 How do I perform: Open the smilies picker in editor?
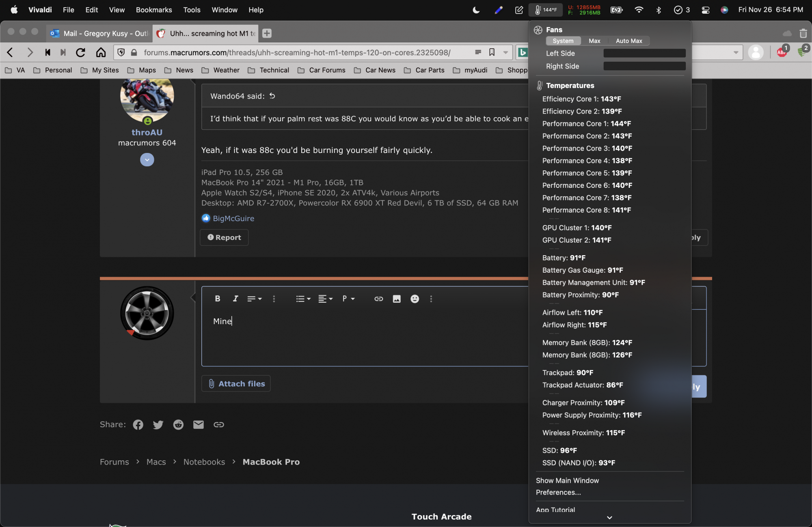tap(415, 299)
